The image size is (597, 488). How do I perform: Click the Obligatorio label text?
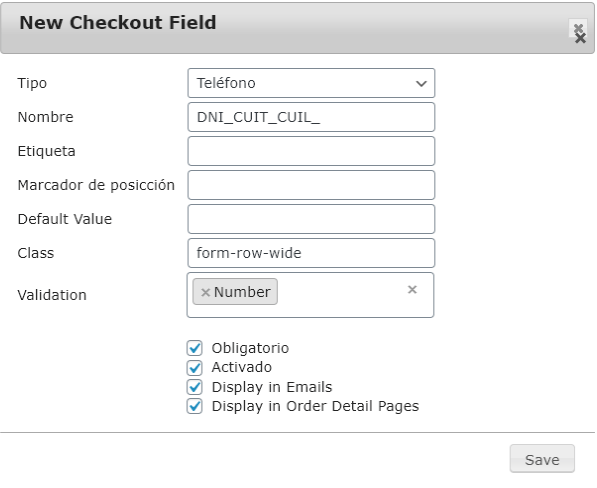tap(250, 348)
